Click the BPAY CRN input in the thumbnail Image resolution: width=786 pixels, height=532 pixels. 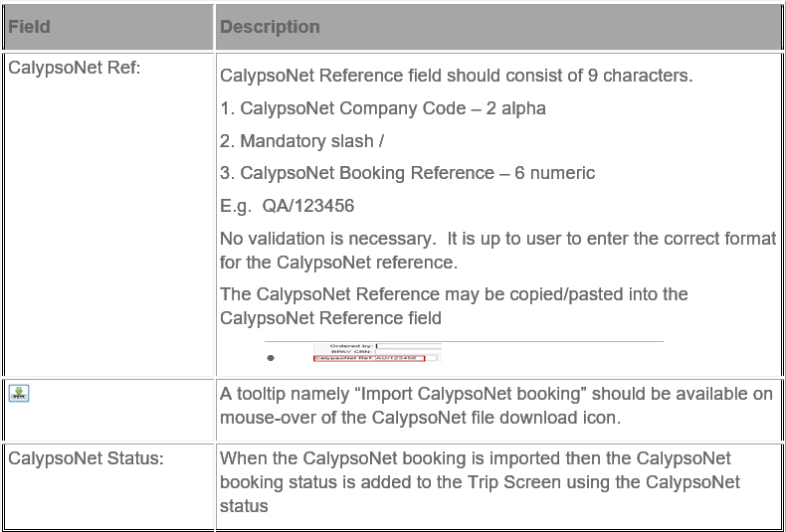click(408, 352)
